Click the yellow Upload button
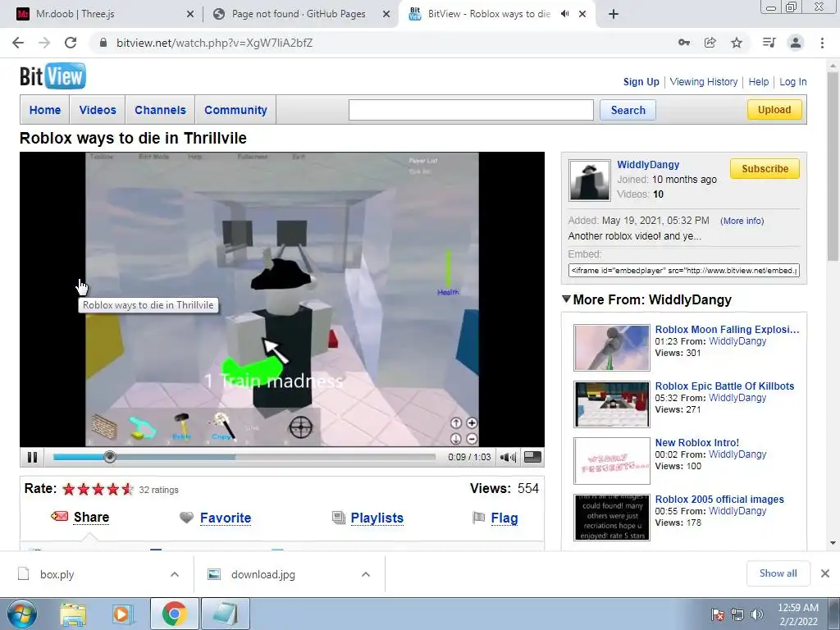840x630 pixels. click(774, 110)
